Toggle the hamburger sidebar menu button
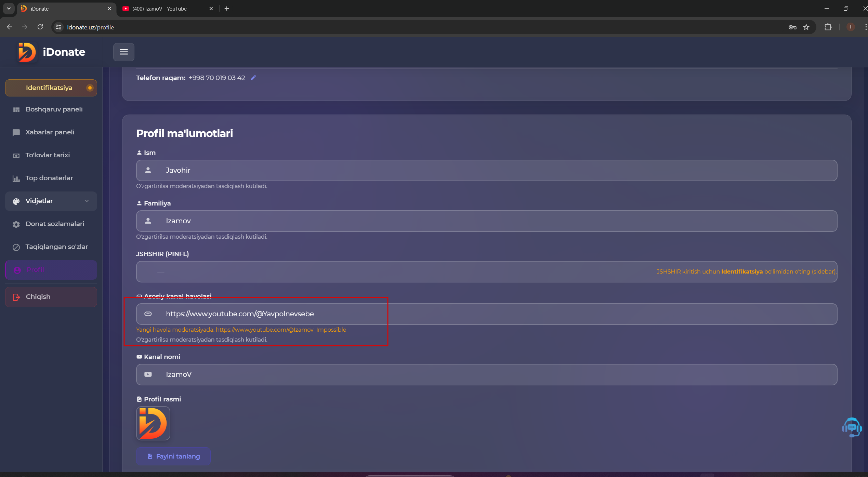This screenshot has width=868, height=477. (124, 52)
